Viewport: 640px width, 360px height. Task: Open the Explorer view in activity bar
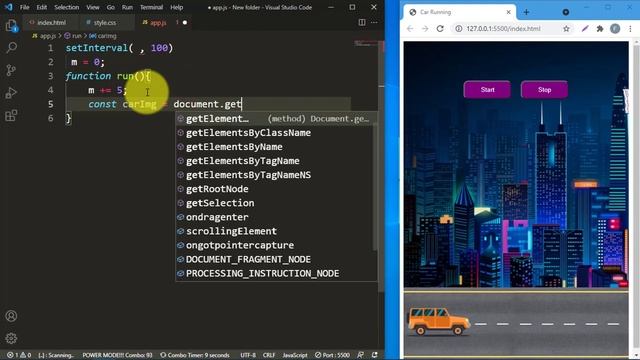pyautogui.click(x=11, y=26)
